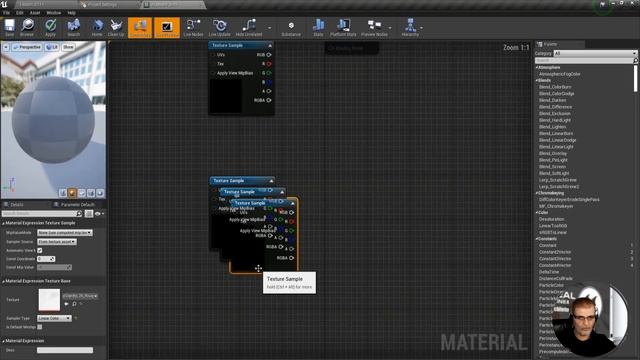Toggle the Live Preview toolbar button
Screen dimensions: 640x360
click(x=167, y=27)
